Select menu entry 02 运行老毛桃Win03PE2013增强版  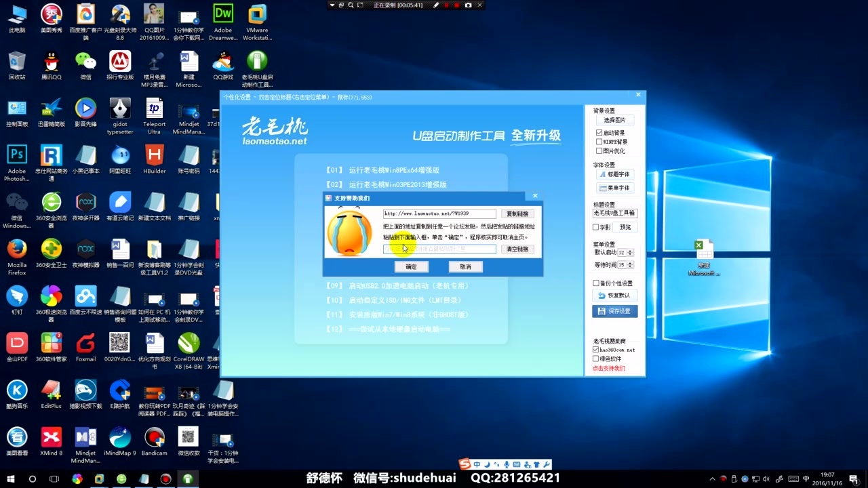point(386,184)
